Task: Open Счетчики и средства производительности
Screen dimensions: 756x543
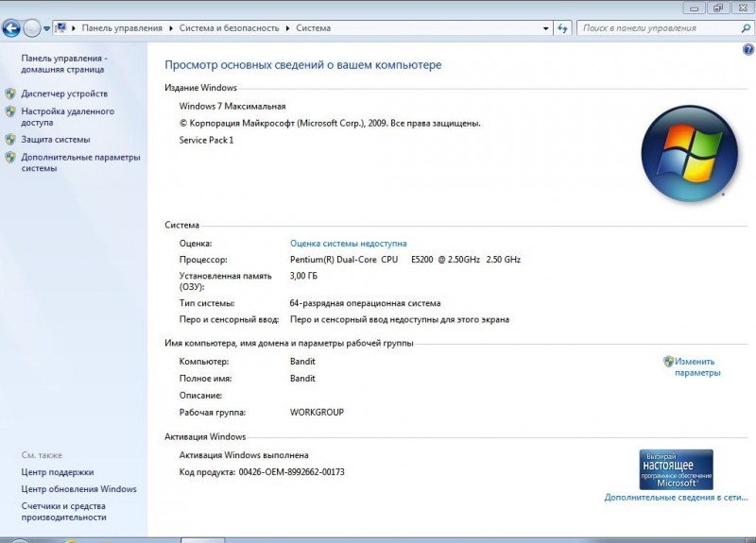Action: (63, 512)
